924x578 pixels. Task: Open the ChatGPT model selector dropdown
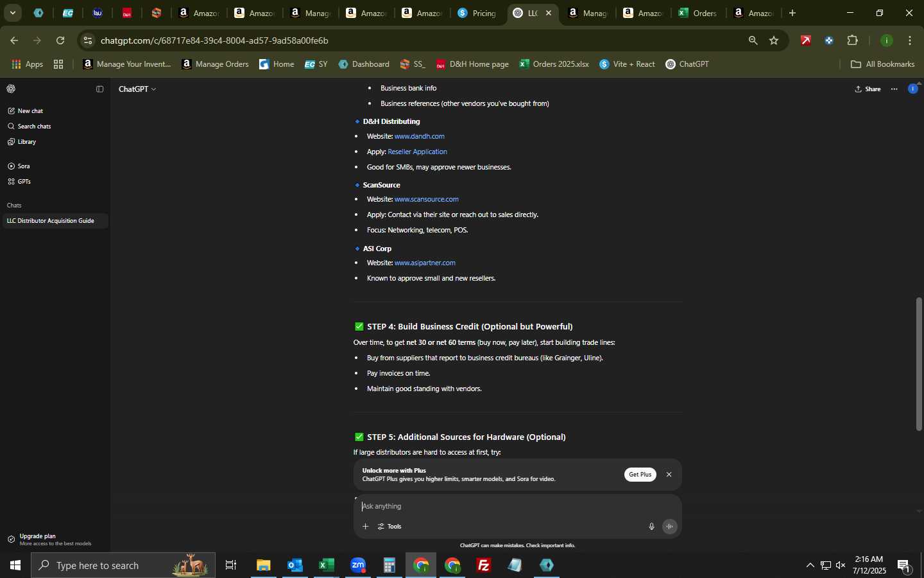coord(137,89)
